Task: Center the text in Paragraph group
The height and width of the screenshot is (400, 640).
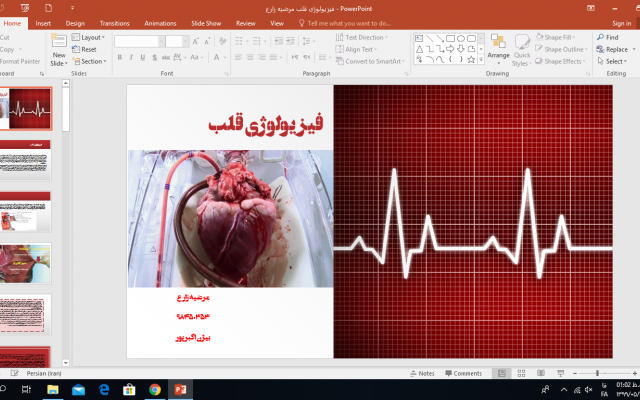Action: click(250, 58)
